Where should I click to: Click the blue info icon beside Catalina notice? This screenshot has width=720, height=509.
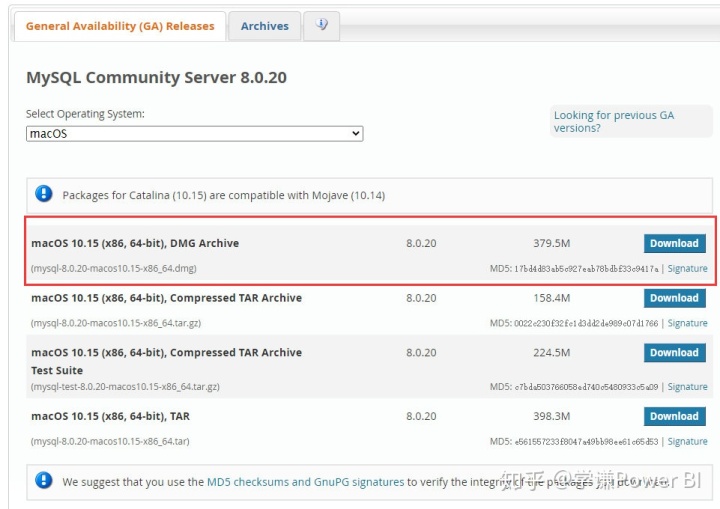coord(44,194)
